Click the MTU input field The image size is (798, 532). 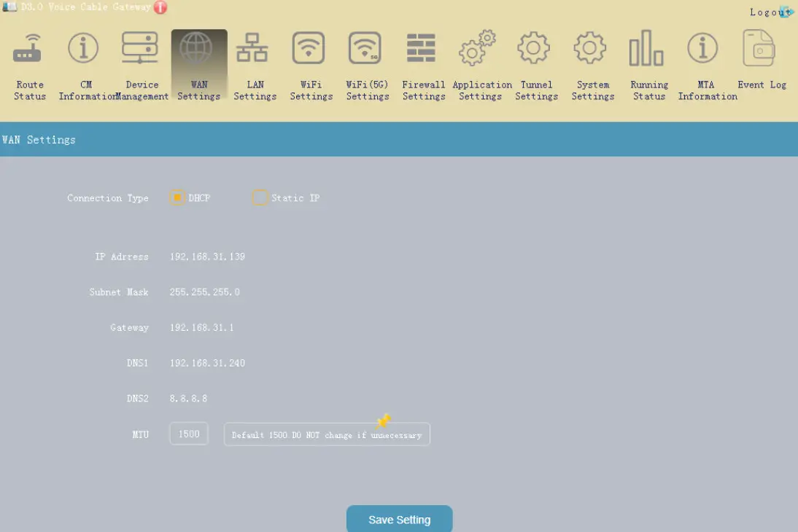[189, 434]
